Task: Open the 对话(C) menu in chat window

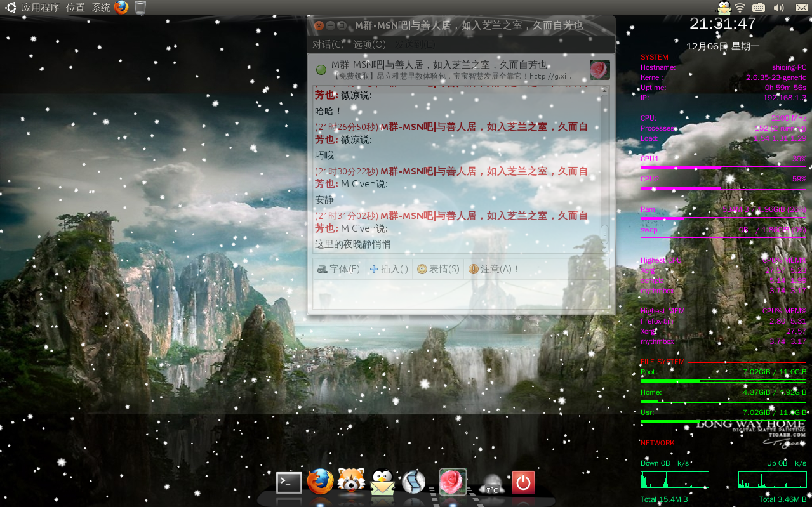Action: [x=328, y=44]
